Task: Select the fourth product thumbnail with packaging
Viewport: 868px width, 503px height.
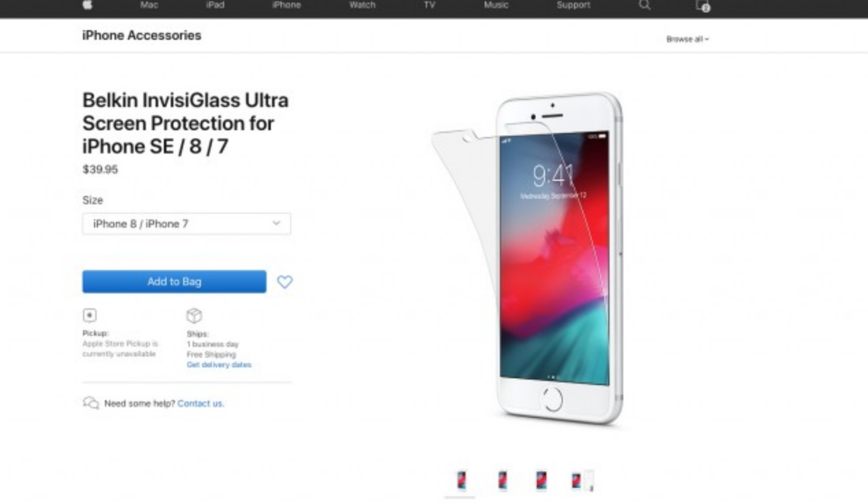Action: 582,480
